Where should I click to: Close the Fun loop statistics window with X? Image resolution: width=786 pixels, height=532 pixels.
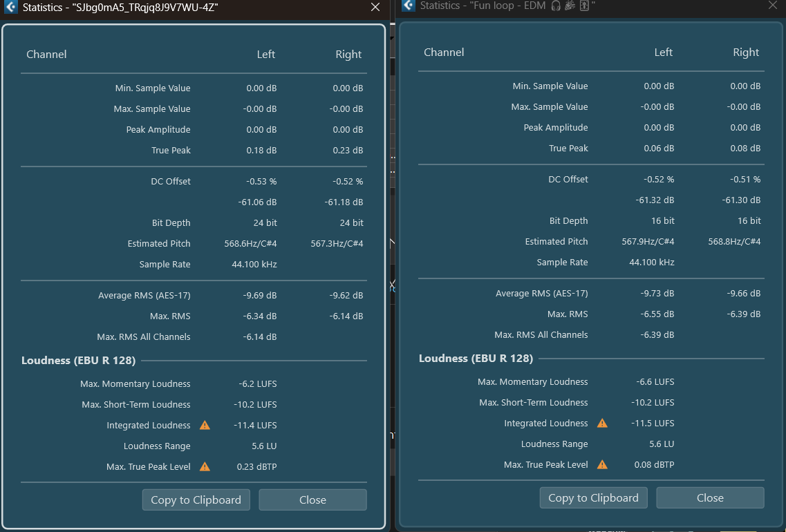point(773,6)
